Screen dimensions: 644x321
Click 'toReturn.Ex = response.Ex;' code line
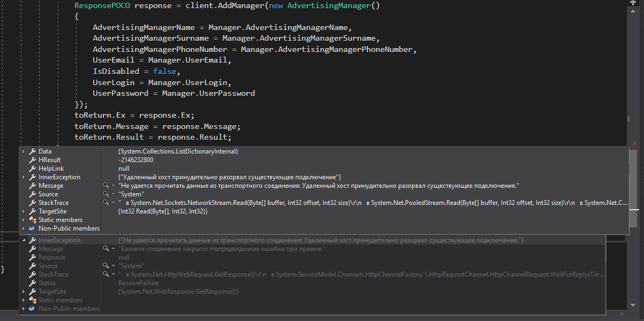tap(134, 115)
